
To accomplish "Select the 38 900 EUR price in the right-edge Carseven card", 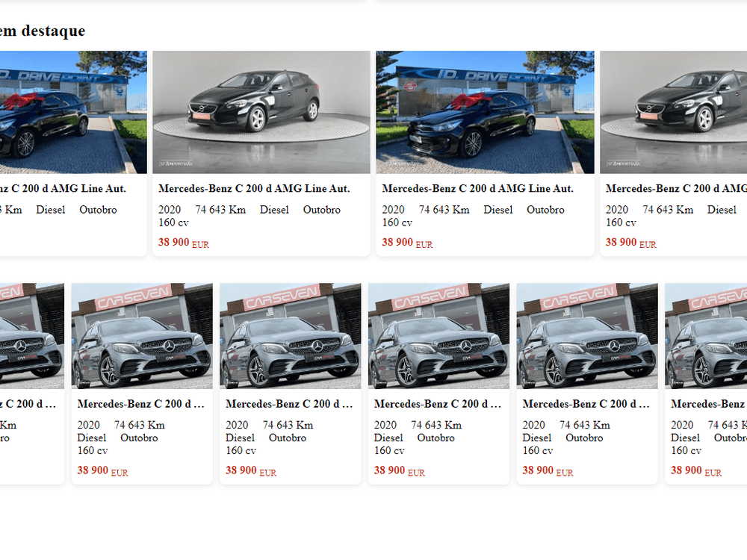I will (x=696, y=470).
